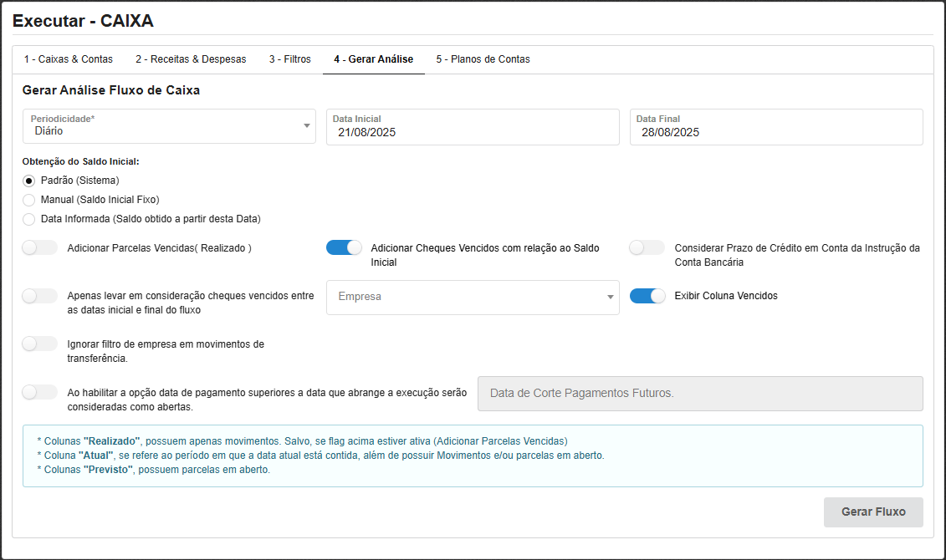This screenshot has width=946, height=560.
Task: Select Data Informada radio option
Action: click(29, 219)
